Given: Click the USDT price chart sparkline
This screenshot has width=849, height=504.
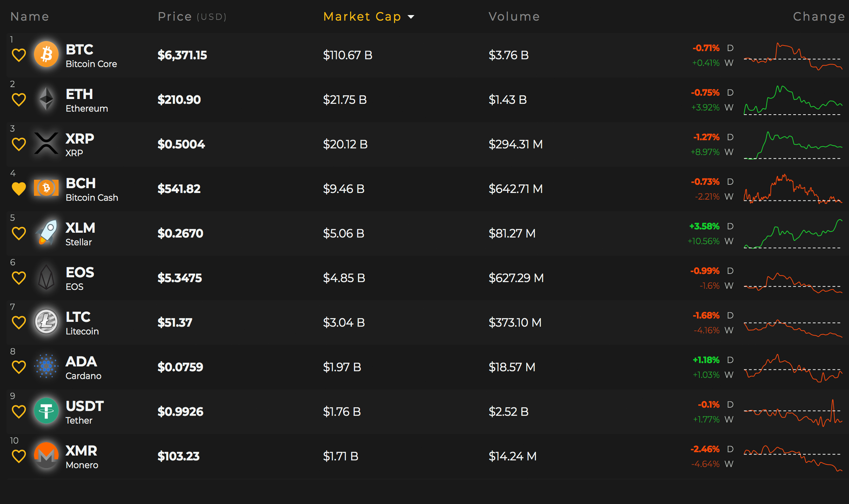Looking at the screenshot, I should (793, 413).
